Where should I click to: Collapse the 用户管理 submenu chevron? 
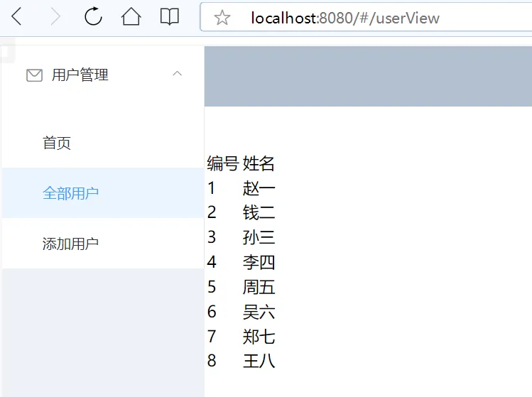177,74
